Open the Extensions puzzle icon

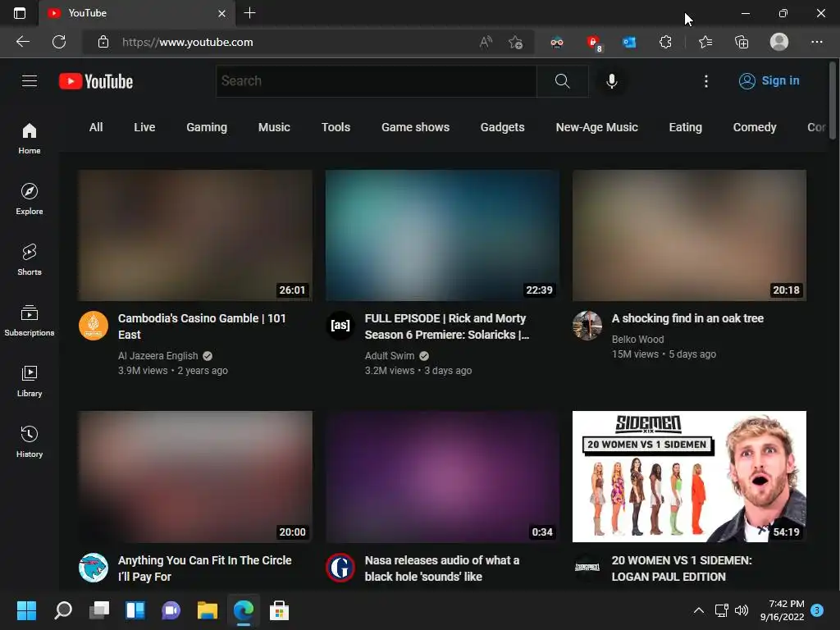click(x=665, y=42)
